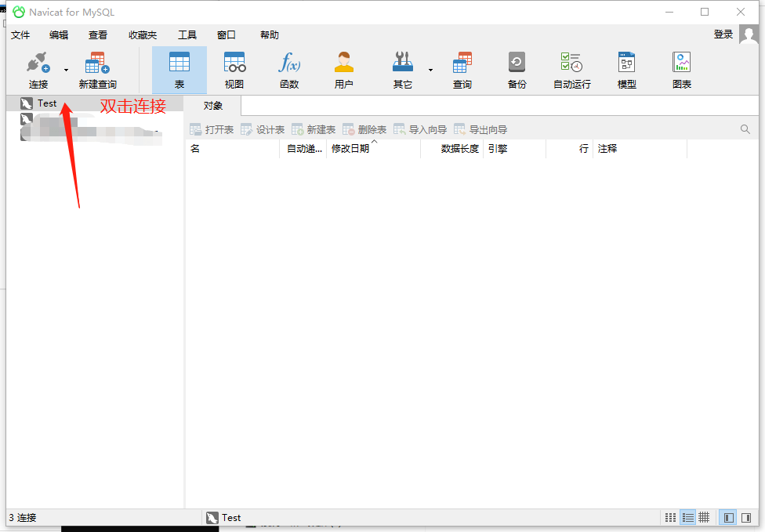Image resolution: width=765 pixels, height=532 pixels.
Task: Open the Model (模型) toolbar icon
Action: pyautogui.click(x=626, y=63)
